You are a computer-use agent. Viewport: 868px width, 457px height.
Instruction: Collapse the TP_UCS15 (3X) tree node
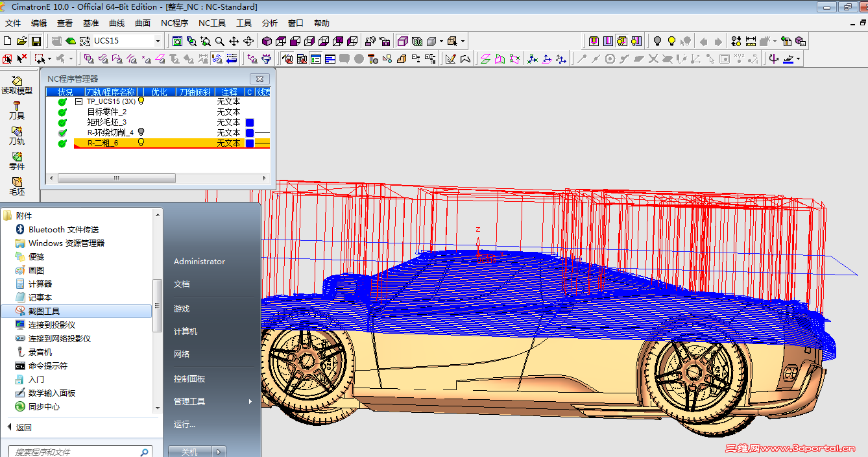78,102
